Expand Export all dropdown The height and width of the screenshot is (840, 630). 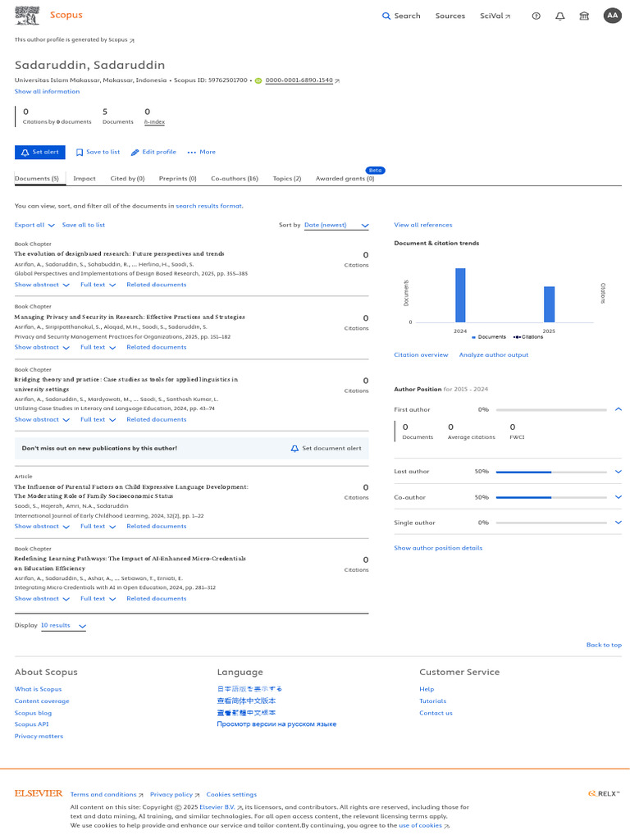pos(34,226)
